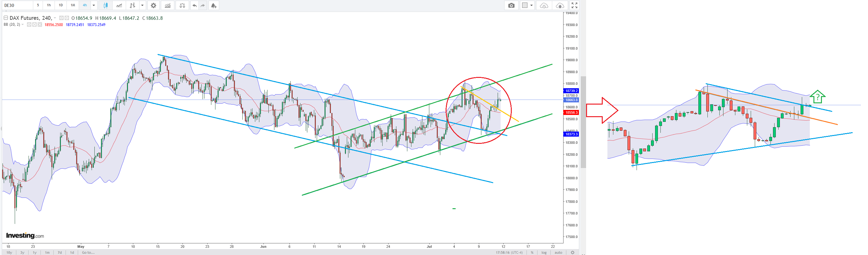Switch to area chart style icon
Image resolution: width=868 pixels, height=255 pixels.
[119, 5]
